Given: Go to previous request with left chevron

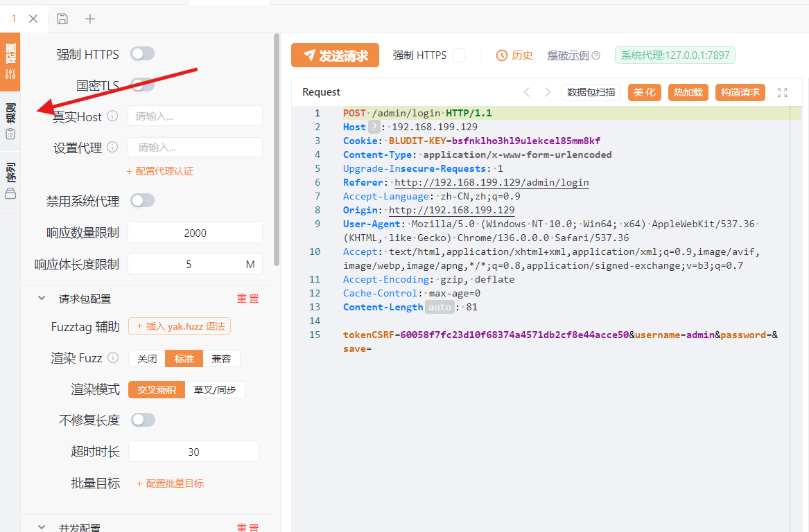Looking at the screenshot, I should tap(527, 92).
